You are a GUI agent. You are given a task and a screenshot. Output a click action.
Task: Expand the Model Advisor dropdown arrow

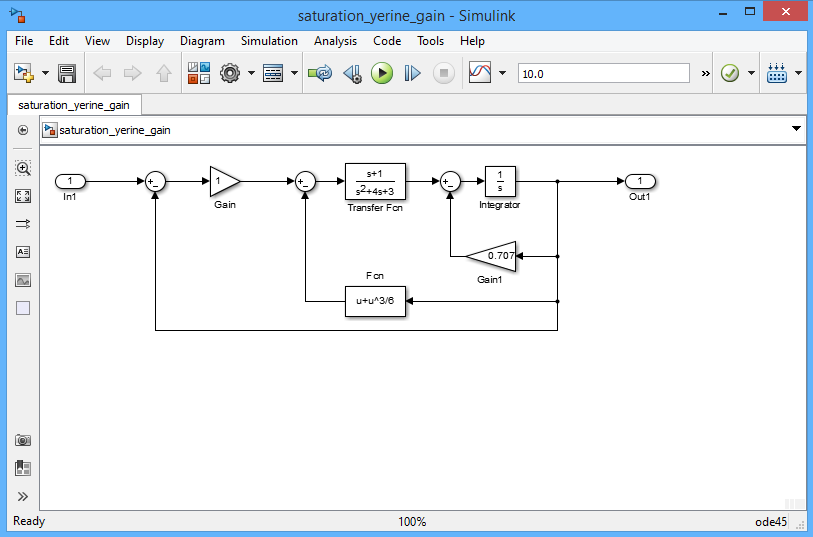pos(751,73)
